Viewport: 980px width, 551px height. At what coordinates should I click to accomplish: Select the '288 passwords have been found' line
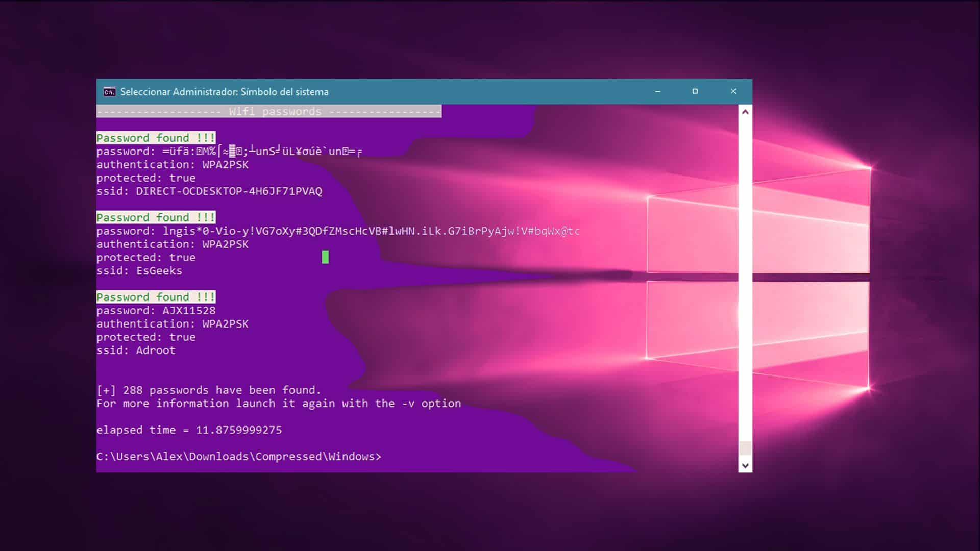(x=209, y=390)
